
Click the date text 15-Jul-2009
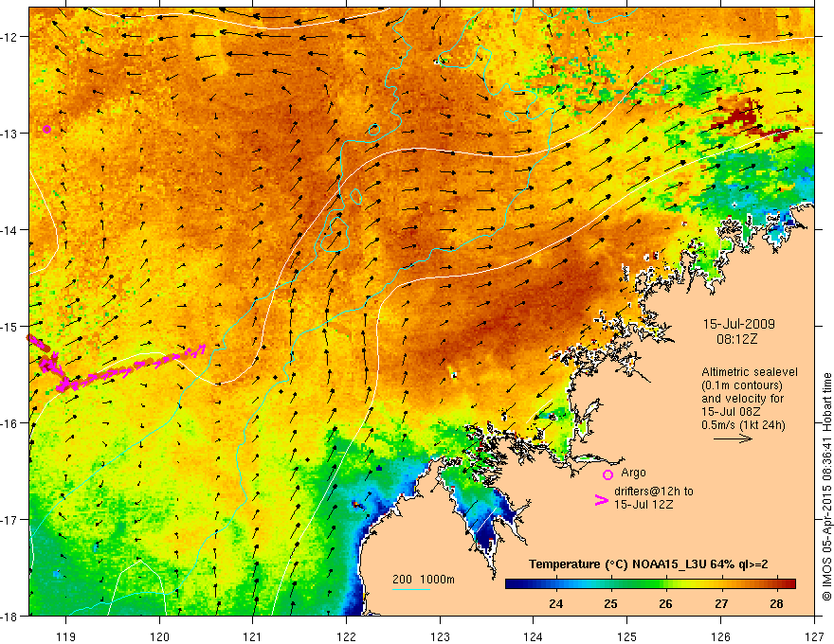coord(739,324)
